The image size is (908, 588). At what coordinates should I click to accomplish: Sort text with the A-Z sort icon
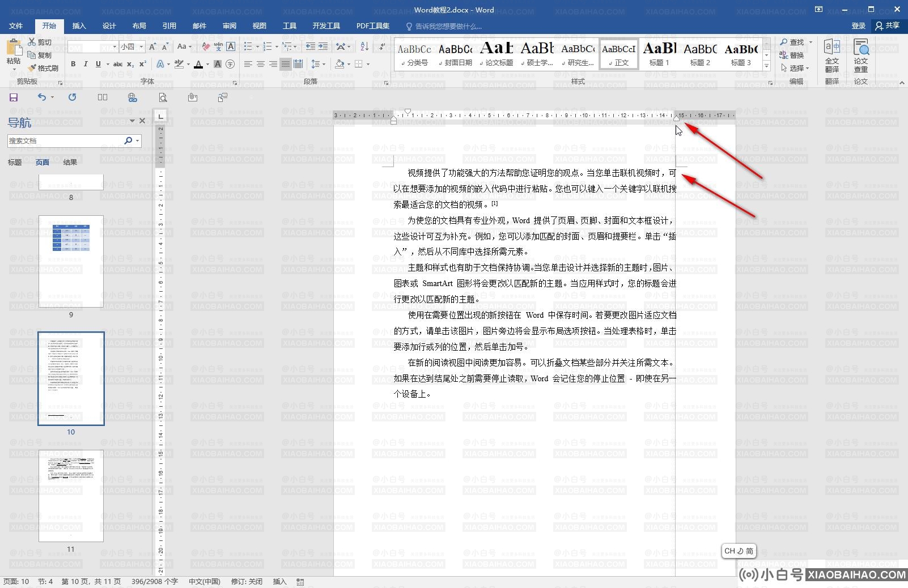click(x=364, y=46)
